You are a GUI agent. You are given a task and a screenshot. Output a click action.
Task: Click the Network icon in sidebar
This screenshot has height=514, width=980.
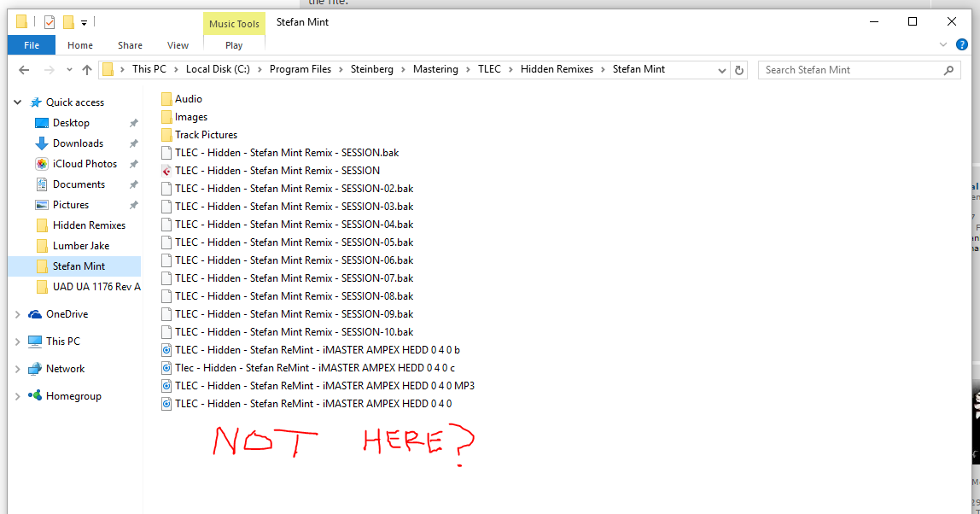35,369
